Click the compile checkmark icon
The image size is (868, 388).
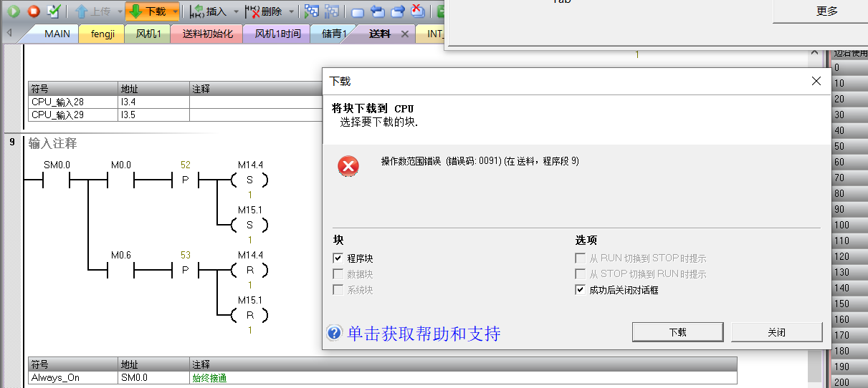coord(54,11)
